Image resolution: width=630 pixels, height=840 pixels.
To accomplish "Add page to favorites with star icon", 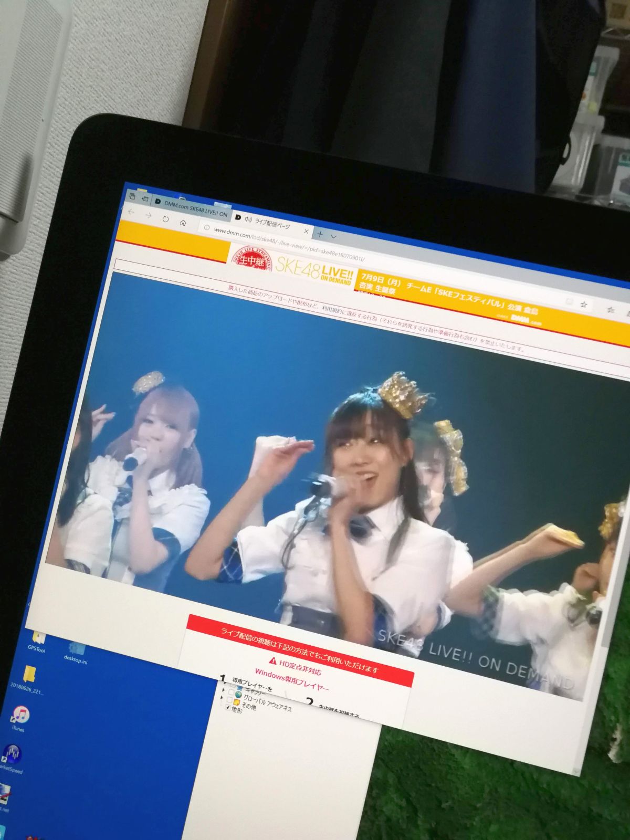I will pos(584,304).
